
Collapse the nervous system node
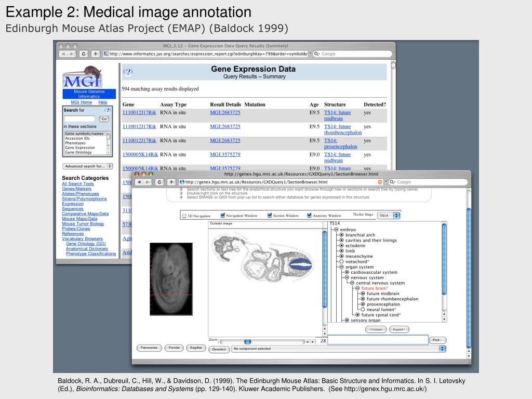[347, 277]
